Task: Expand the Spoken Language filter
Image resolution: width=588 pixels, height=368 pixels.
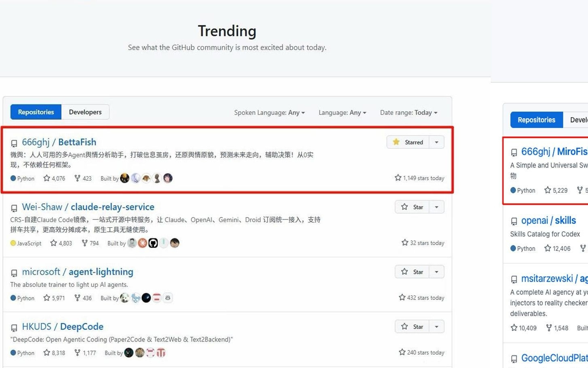Action: [x=269, y=112]
